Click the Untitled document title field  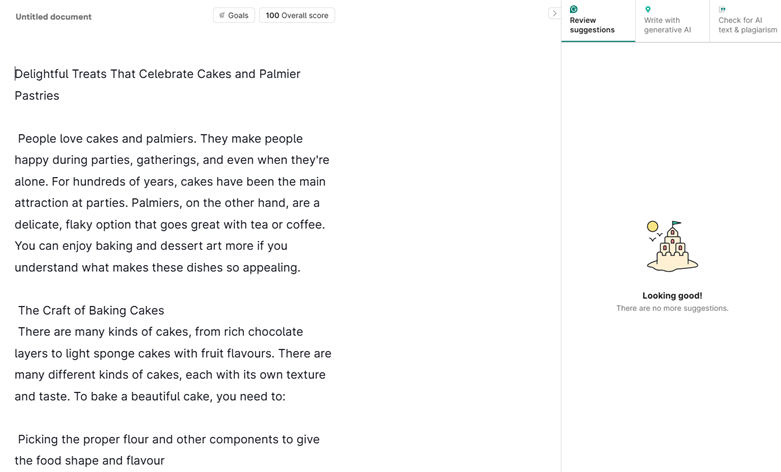[53, 17]
